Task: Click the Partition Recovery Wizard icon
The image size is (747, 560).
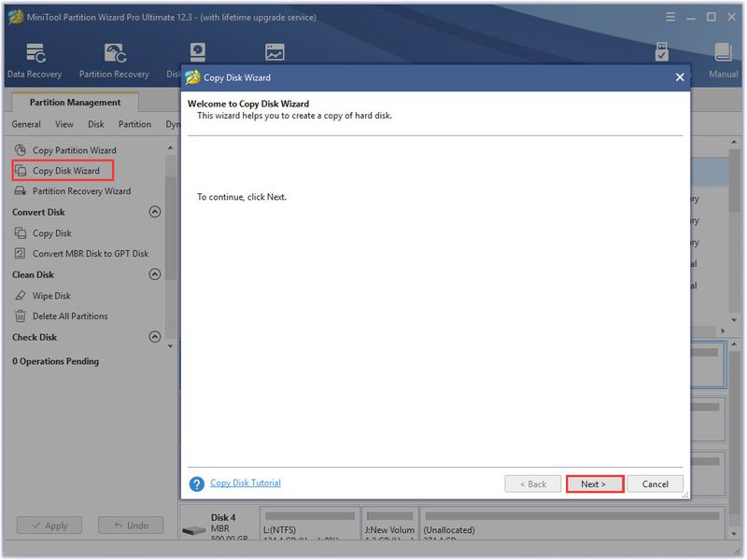Action: coord(21,191)
